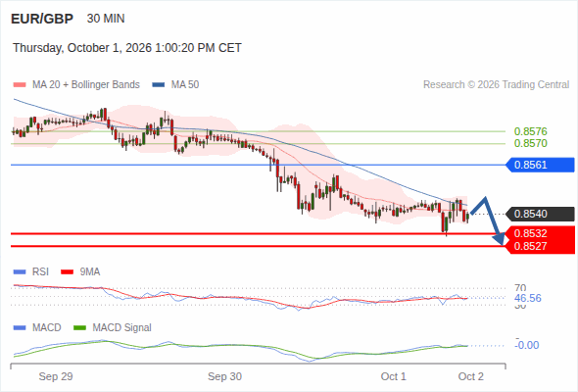Click the MA 20 + Bollinger Bands legend label

point(86,85)
